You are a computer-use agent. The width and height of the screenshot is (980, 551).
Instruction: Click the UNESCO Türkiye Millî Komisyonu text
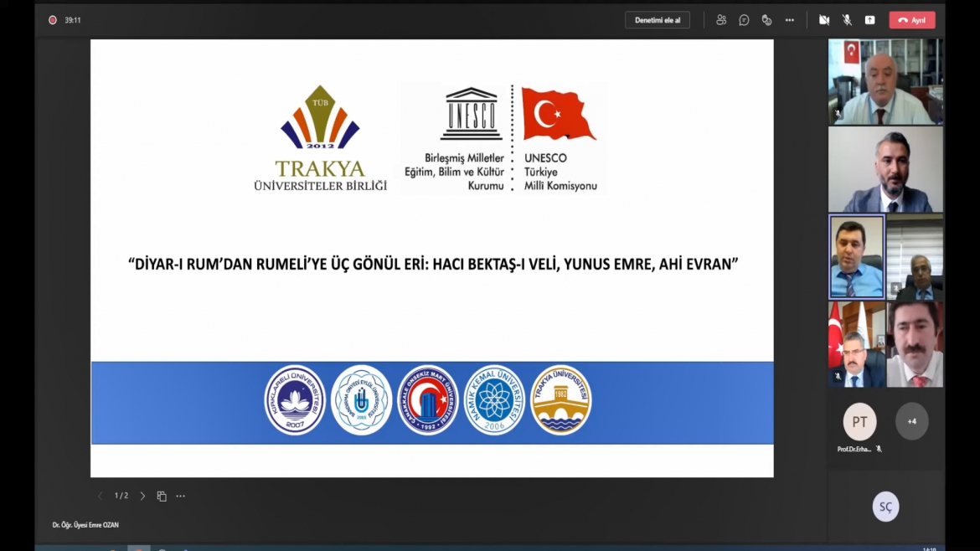pyautogui.click(x=560, y=173)
